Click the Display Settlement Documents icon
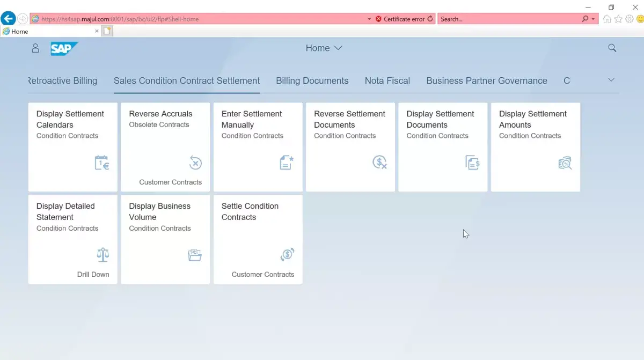 (472, 163)
